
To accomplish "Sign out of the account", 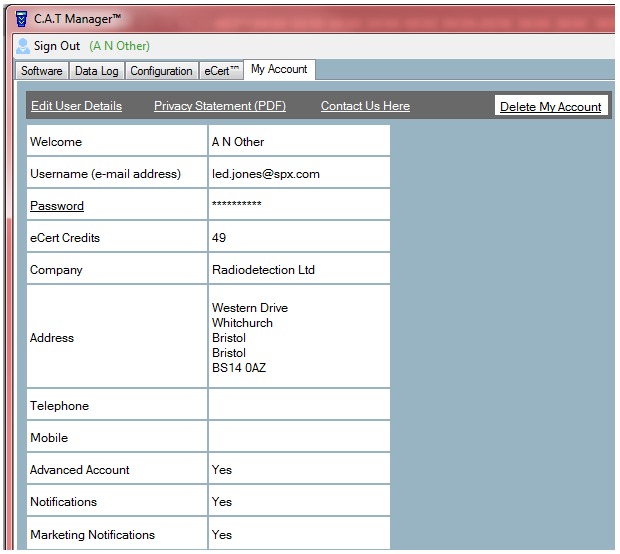I will pyautogui.click(x=57, y=46).
